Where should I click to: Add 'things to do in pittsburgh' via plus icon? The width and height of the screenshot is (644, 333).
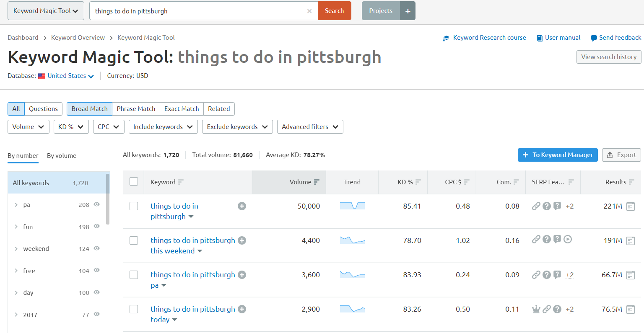pos(242,206)
